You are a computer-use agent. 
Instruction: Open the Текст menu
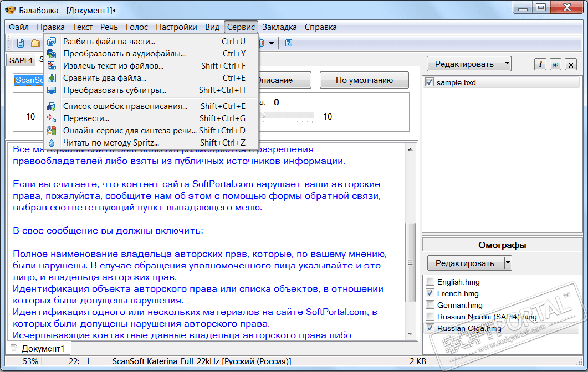click(x=83, y=27)
